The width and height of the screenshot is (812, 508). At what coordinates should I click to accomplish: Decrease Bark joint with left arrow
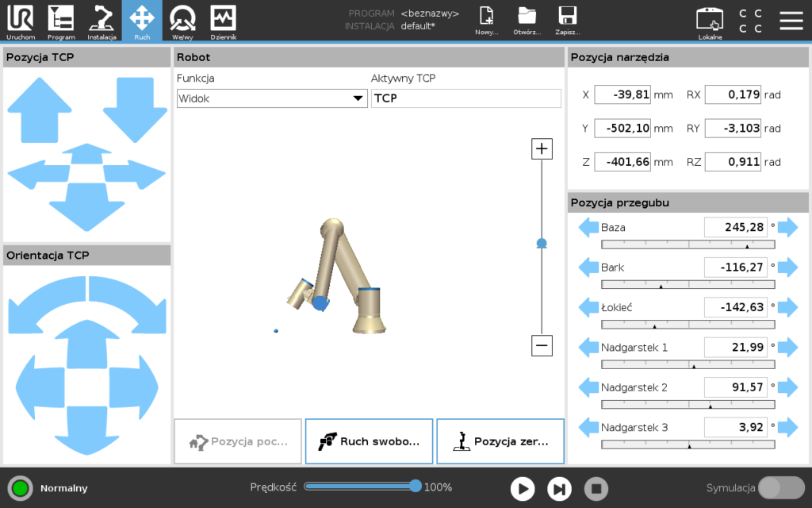[588, 267]
